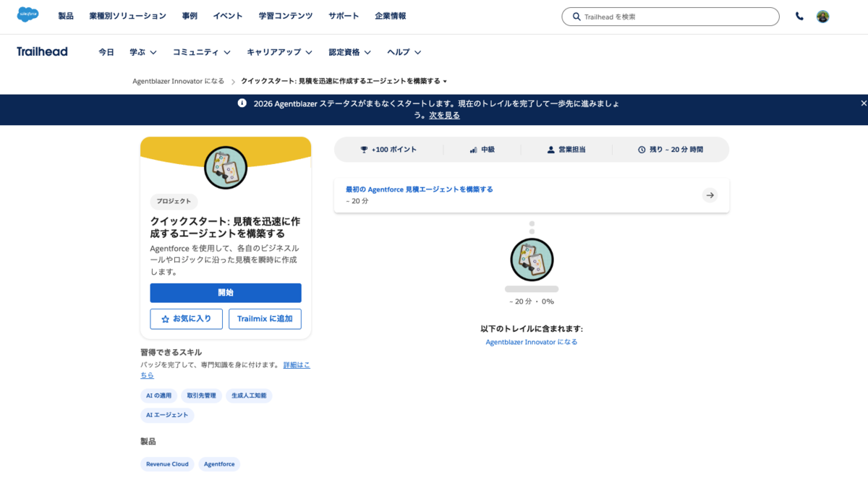This screenshot has height=480, width=868.
Task: Open the 企業情報 menu item
Action: (x=391, y=16)
